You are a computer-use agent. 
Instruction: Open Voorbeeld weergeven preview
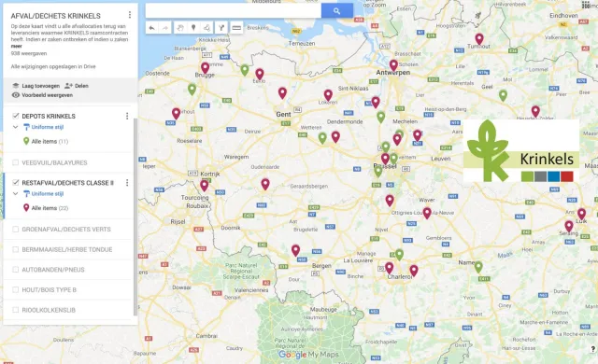point(42,95)
